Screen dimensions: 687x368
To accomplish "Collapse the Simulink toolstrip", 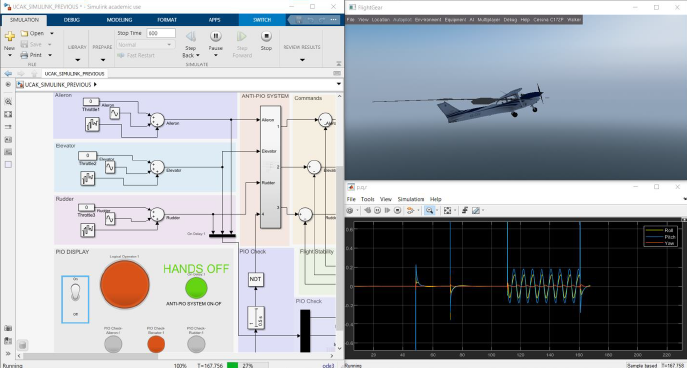I will pos(339,64).
